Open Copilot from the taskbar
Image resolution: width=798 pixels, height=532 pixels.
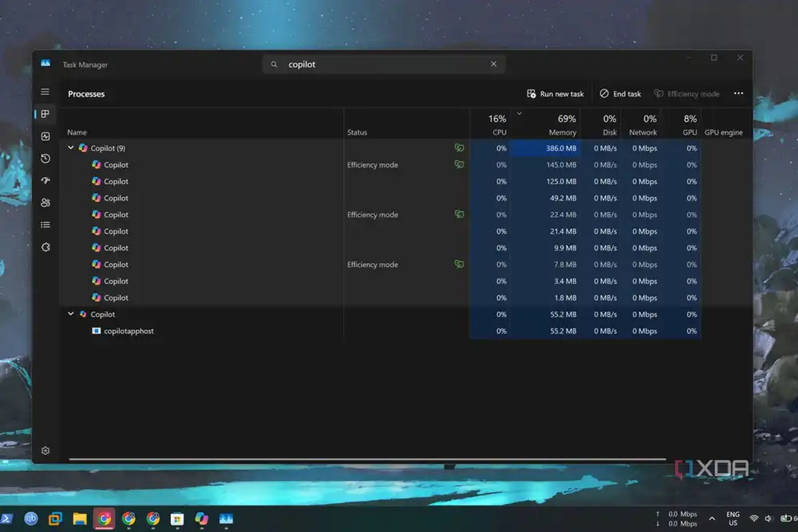201,518
